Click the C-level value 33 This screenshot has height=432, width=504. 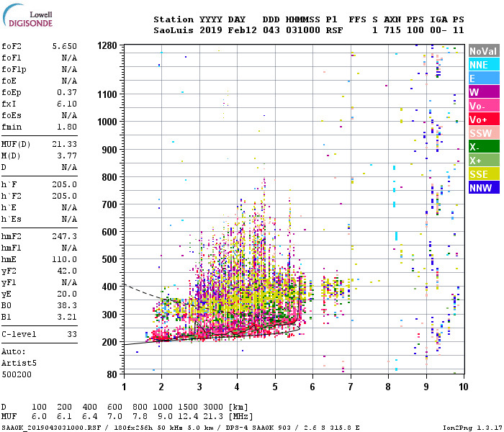pyautogui.click(x=72, y=334)
